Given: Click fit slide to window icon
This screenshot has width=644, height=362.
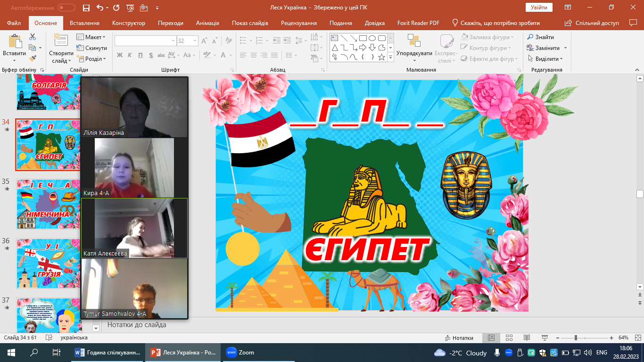Looking at the screenshot, I should [x=636, y=338].
